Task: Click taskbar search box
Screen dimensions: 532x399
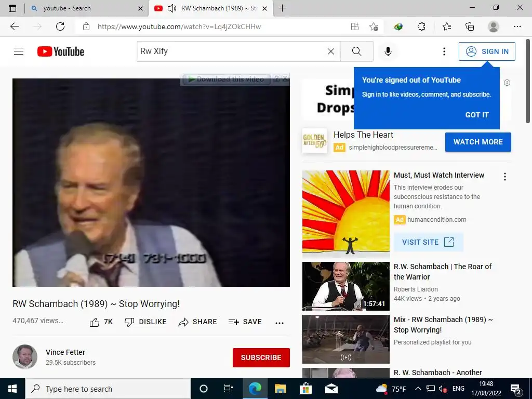Action: point(108,389)
